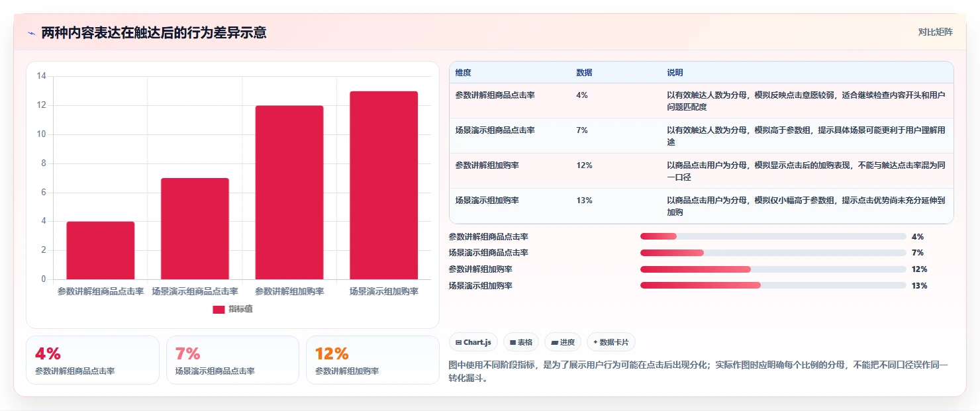Click the 参数讲解组商品点击率 progress row label
The height and width of the screenshot is (411, 980).
[x=489, y=236]
